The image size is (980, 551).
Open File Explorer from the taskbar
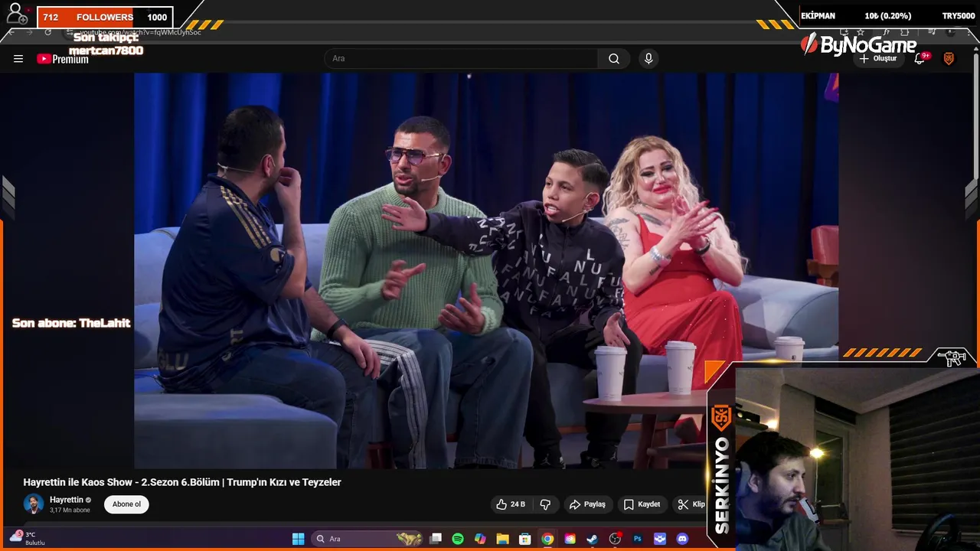pos(502,539)
